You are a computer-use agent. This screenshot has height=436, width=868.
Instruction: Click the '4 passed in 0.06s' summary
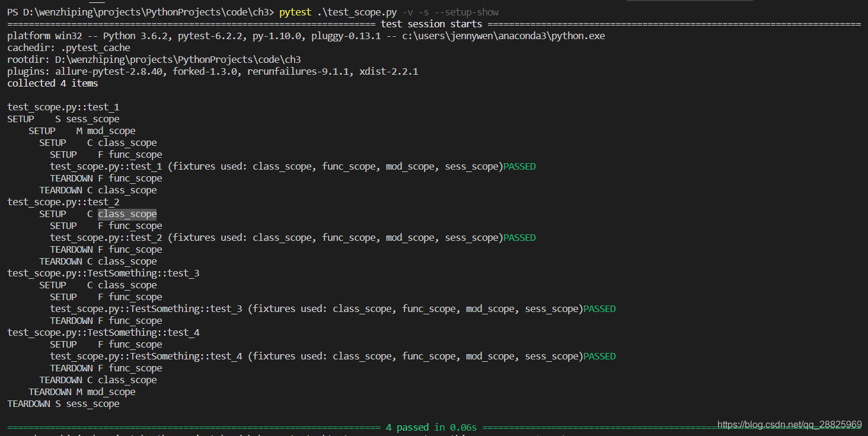coord(432,428)
